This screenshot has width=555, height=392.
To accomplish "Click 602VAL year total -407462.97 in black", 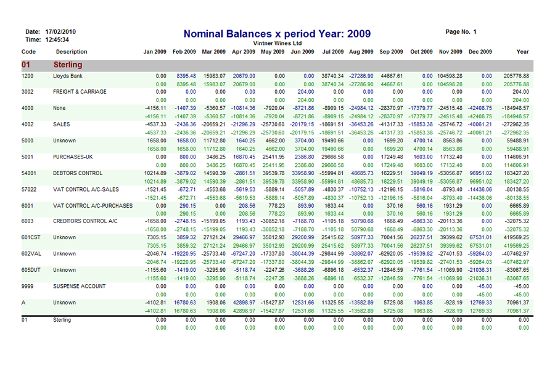I will point(516,254).
